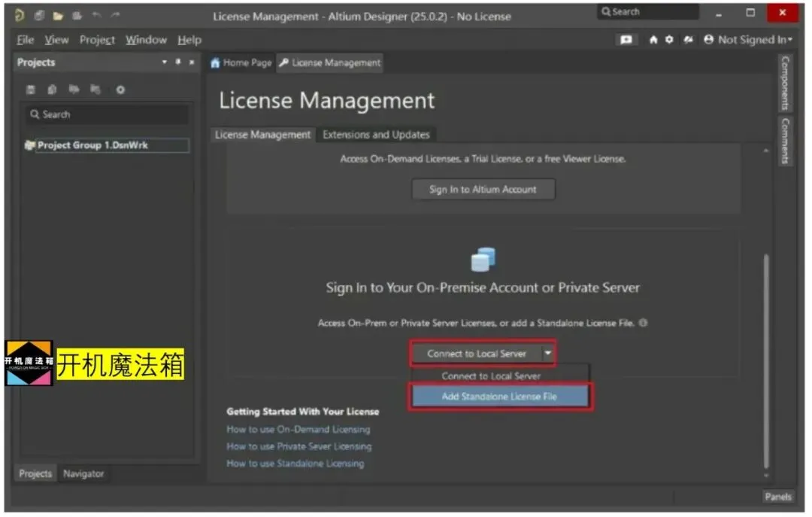Click the Altium logo icon in title bar
The image size is (812, 517).
pyautogui.click(x=20, y=16)
